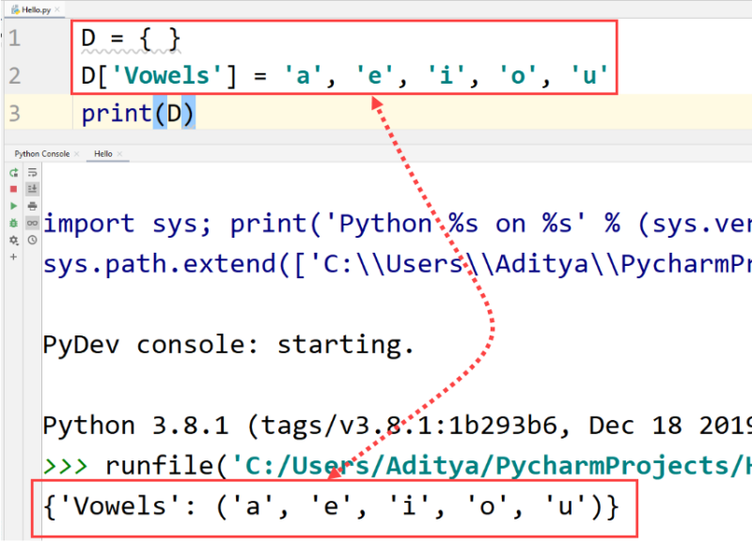Close the Python Console tab
The width and height of the screenshot is (752, 560).
tap(77, 153)
